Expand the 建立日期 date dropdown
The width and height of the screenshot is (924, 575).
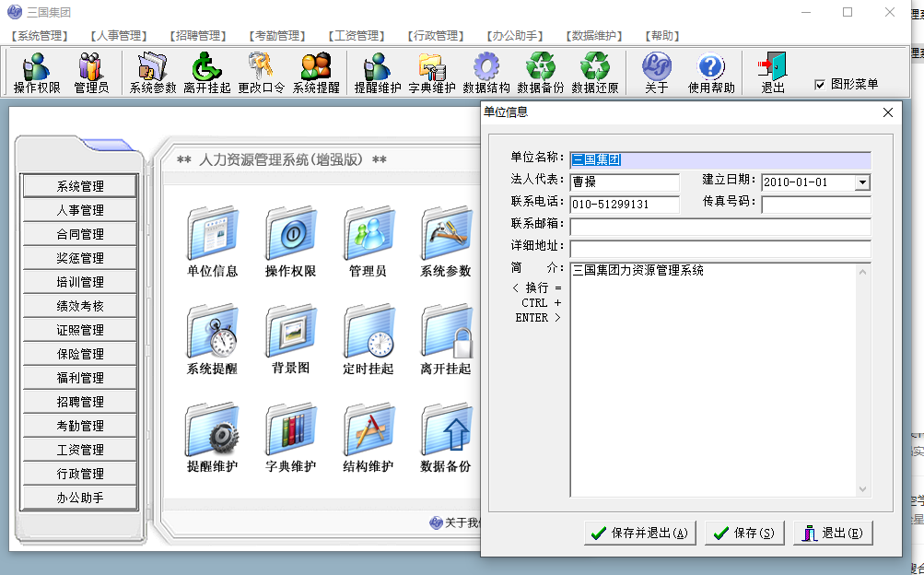[862, 182]
